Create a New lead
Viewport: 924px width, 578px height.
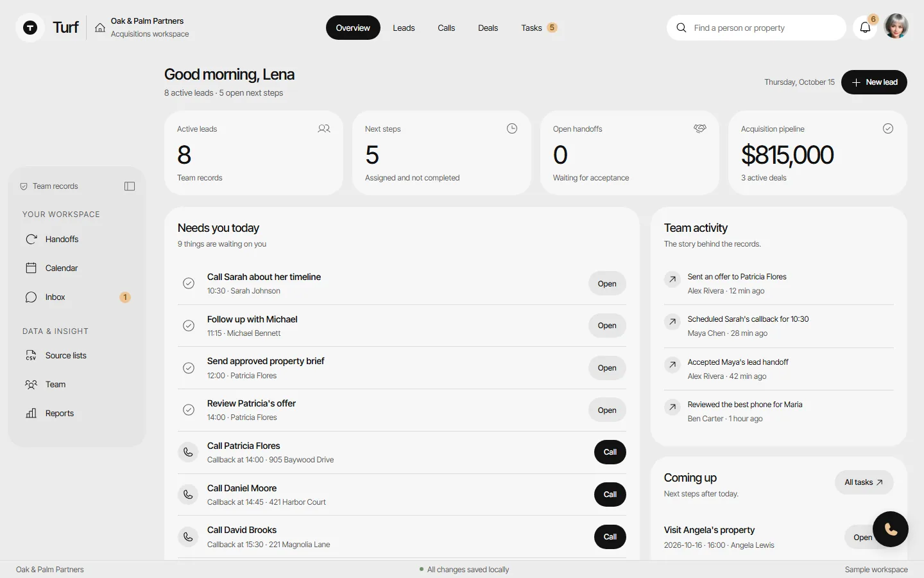pyautogui.click(x=874, y=82)
